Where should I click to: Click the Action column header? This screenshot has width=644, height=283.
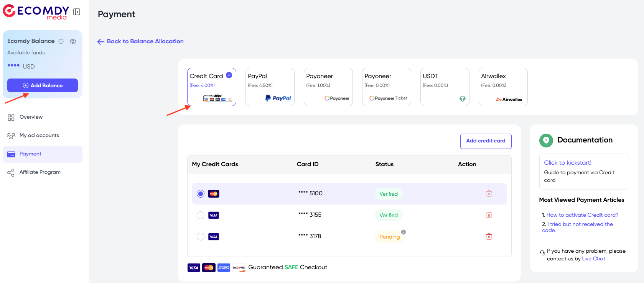click(467, 164)
